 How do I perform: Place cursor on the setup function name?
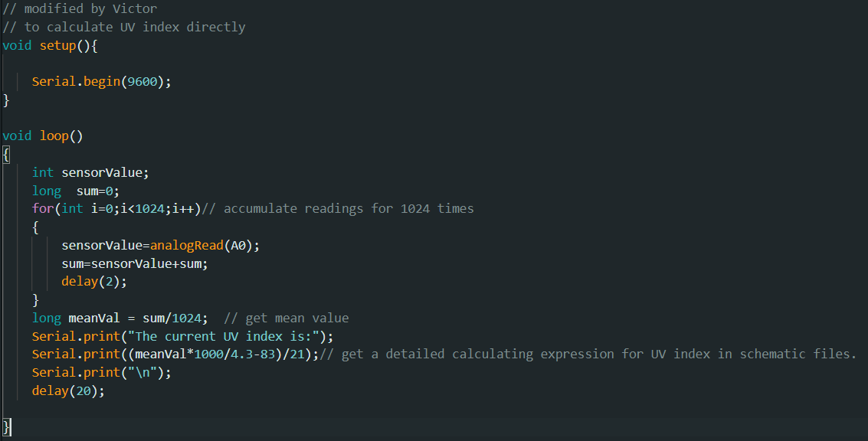(57, 45)
